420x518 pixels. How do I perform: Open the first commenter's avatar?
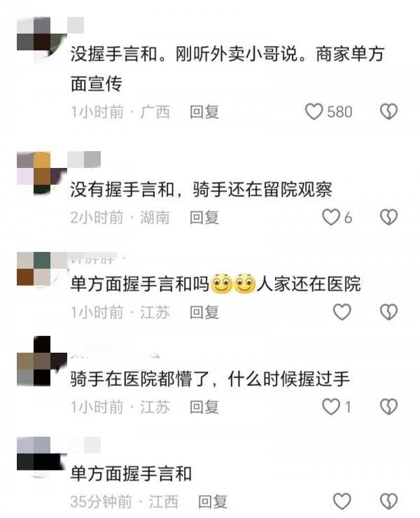click(41, 41)
